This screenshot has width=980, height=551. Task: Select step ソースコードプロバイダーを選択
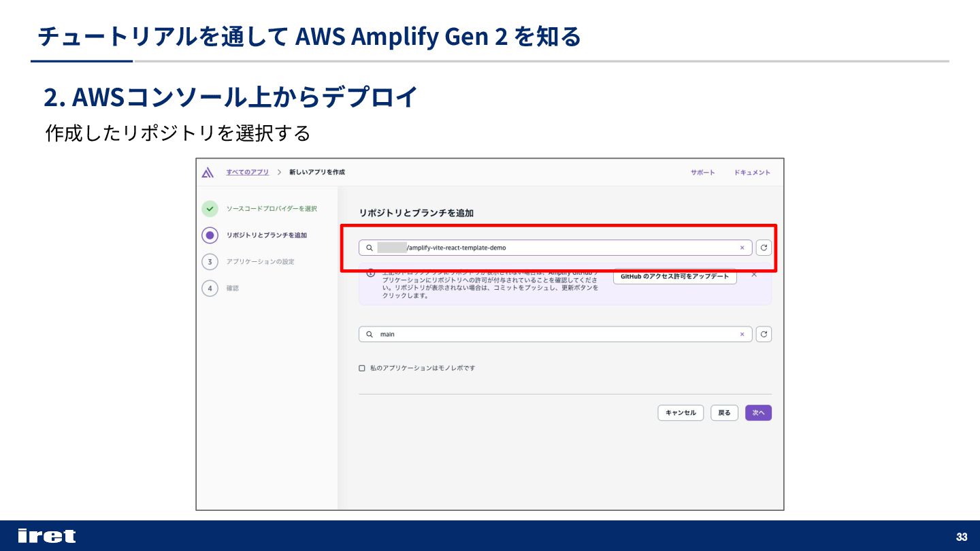[x=272, y=209]
